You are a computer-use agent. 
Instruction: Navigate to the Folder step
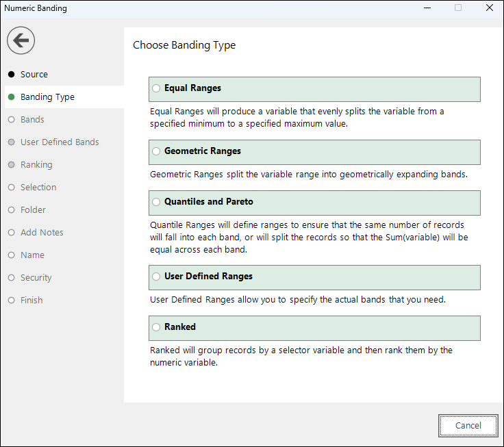[33, 210]
